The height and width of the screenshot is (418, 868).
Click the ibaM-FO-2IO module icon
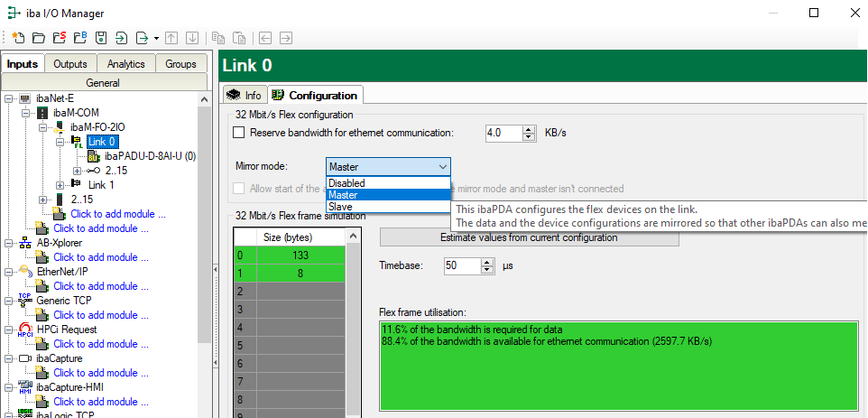pyautogui.click(x=60, y=127)
